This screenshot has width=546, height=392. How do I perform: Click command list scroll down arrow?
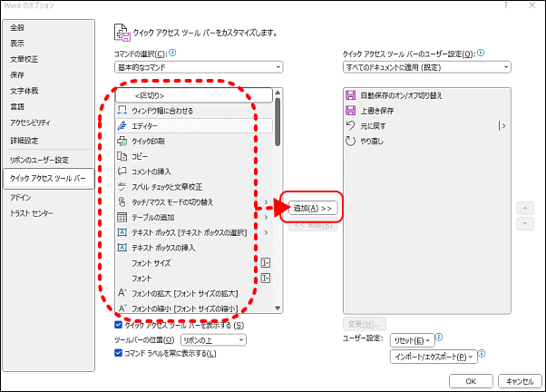tap(278, 308)
